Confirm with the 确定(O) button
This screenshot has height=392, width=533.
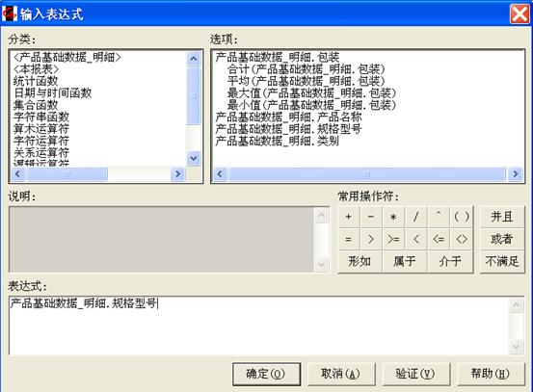(266, 374)
